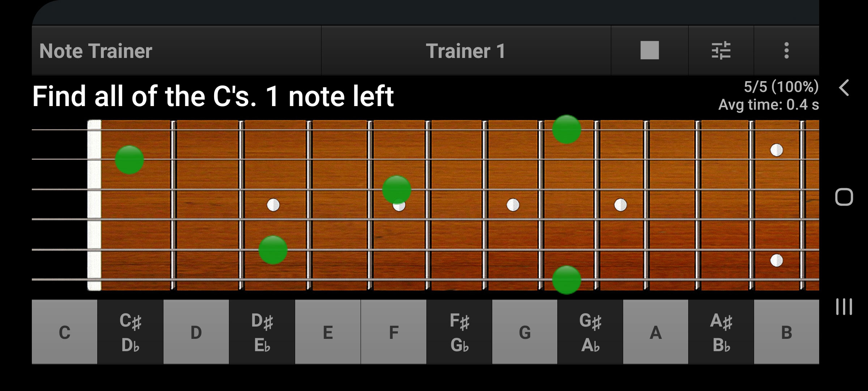868x391 pixels.
Task: Open the settings sliders icon
Action: [721, 50]
